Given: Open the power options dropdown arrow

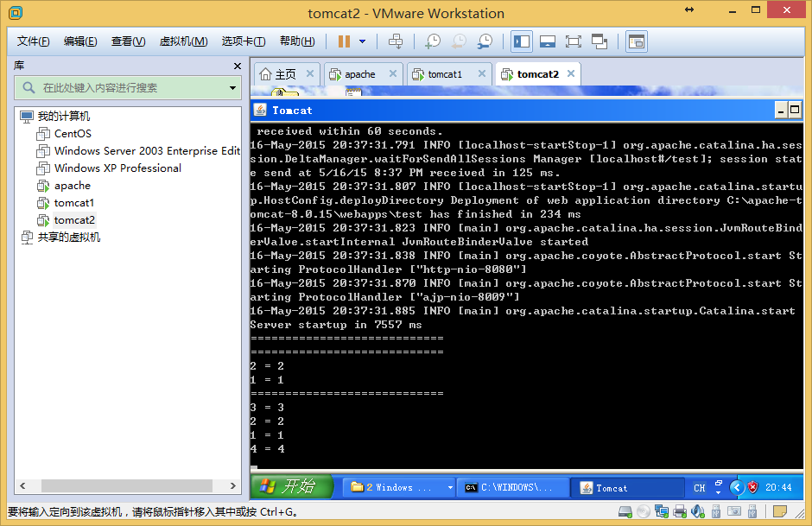Looking at the screenshot, I should [x=363, y=41].
